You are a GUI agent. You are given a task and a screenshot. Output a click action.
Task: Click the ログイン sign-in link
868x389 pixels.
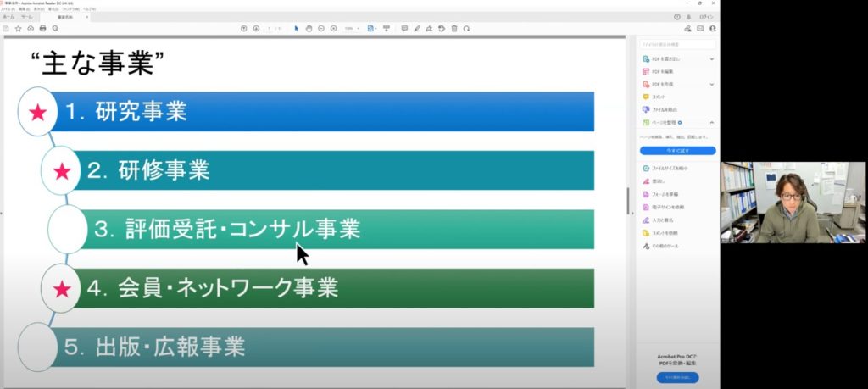coord(707,17)
